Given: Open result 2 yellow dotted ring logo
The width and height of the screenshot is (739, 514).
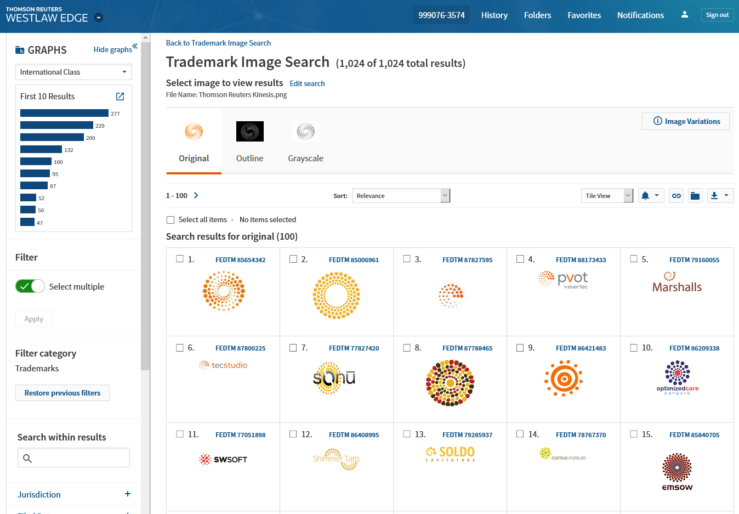Looking at the screenshot, I should tap(337, 295).
